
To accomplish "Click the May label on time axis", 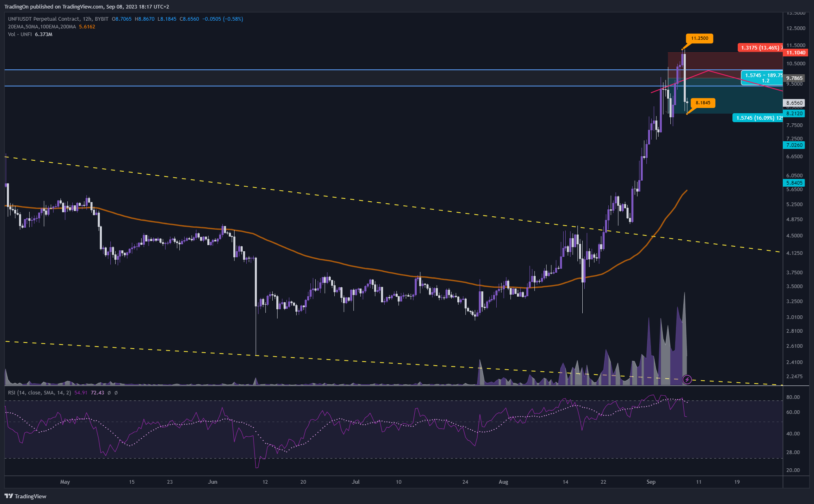I will coord(65,482).
